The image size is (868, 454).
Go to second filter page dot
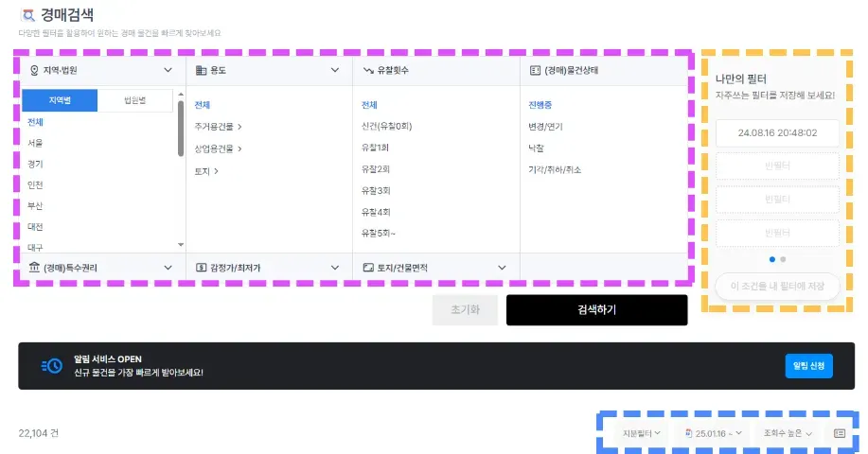(x=783, y=259)
